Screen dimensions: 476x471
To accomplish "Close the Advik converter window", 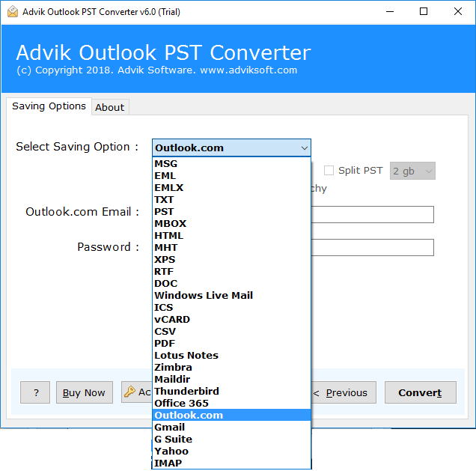I will point(458,11).
